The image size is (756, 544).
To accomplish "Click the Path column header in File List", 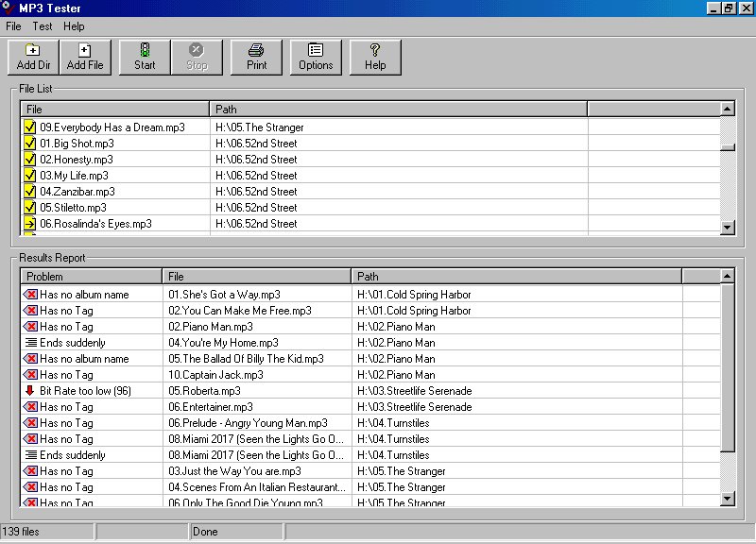I will point(398,110).
